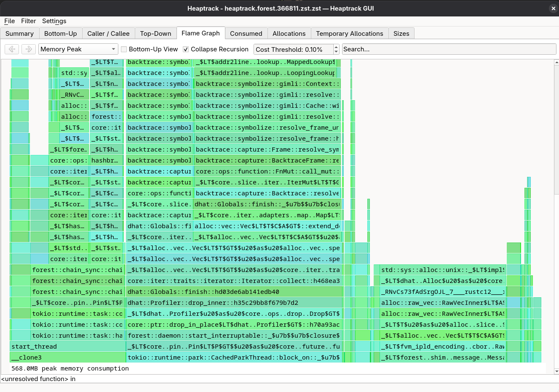Select the std::sy frame near top left
This screenshot has width=559, height=392.
pyautogui.click(x=74, y=73)
